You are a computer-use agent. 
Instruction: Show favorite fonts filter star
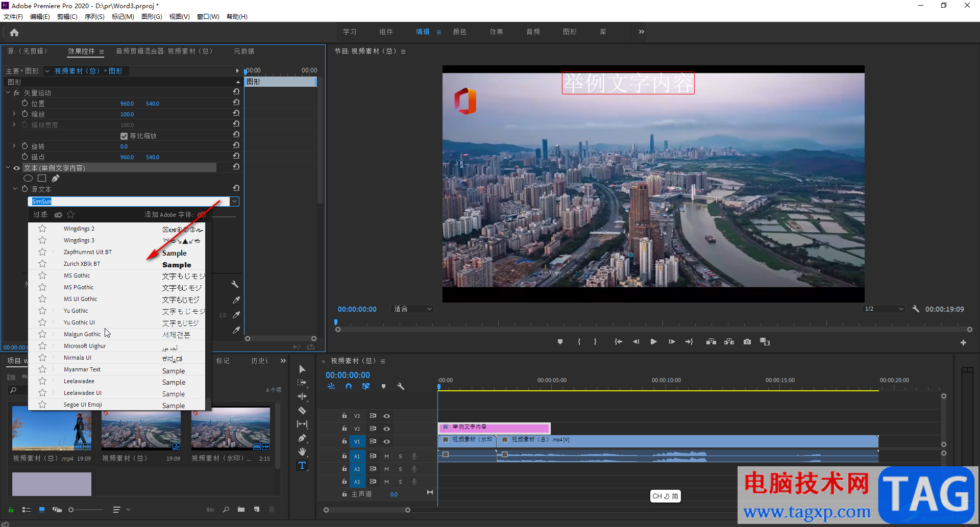(x=71, y=215)
